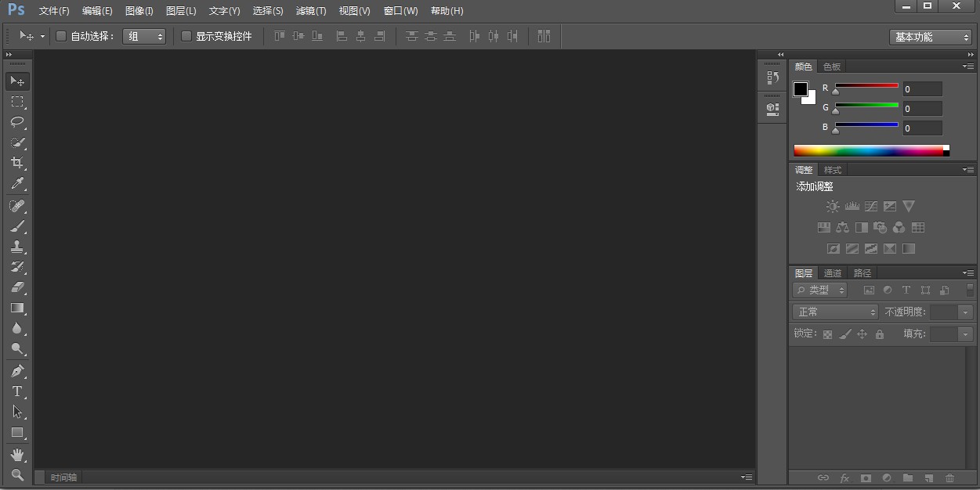Select the History Brush tool

[x=17, y=267]
